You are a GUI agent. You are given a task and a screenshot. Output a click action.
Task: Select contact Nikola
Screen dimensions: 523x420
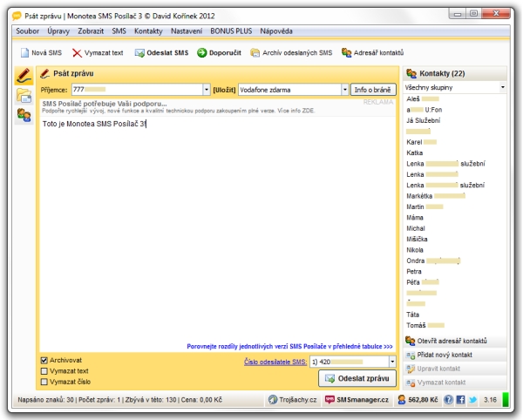[x=415, y=250]
